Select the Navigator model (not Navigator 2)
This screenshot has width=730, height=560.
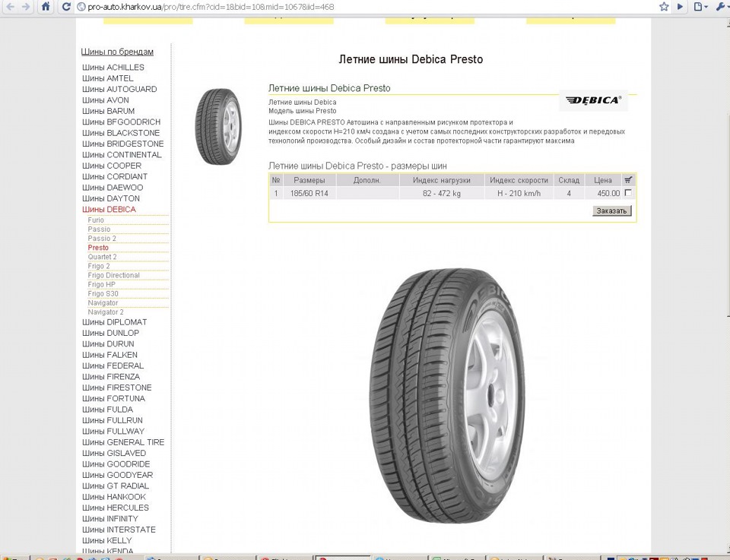tap(103, 302)
